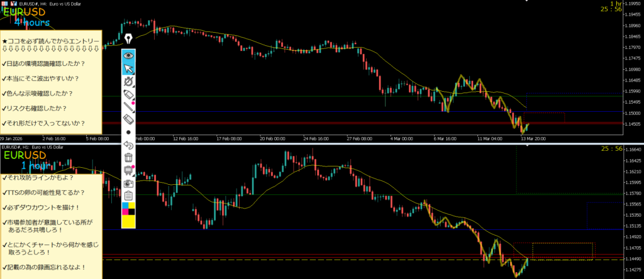This screenshot has width=644, height=279.
Task: Click the H1 chart title 'EURUSD#, H1'
Action: (32, 146)
